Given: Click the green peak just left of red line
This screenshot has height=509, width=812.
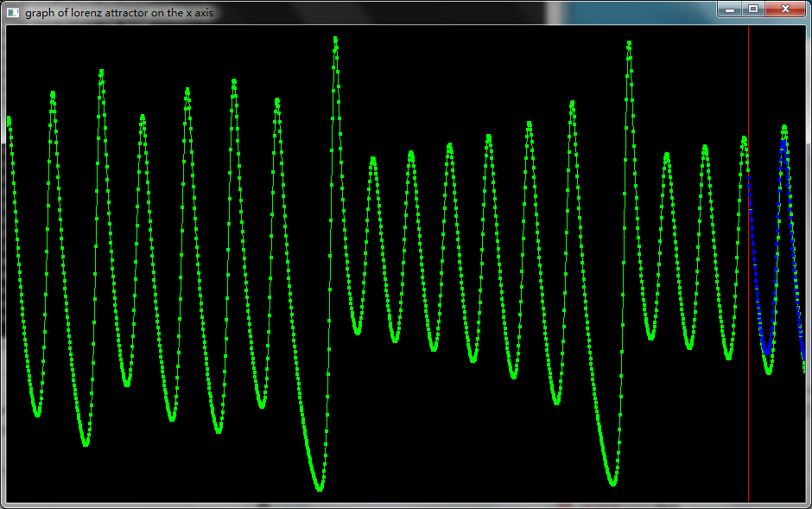Looking at the screenshot, I should pyautogui.click(x=744, y=138).
